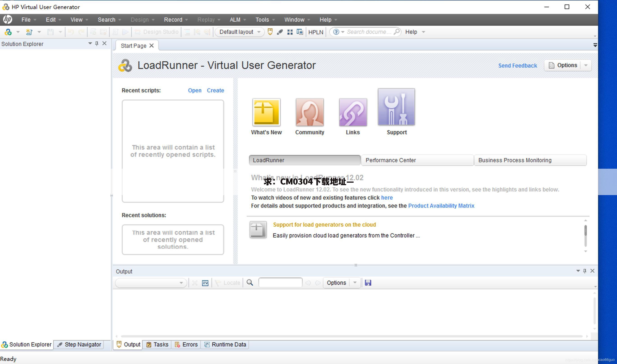
Task: Open the Output source combo box
Action: [151, 283]
